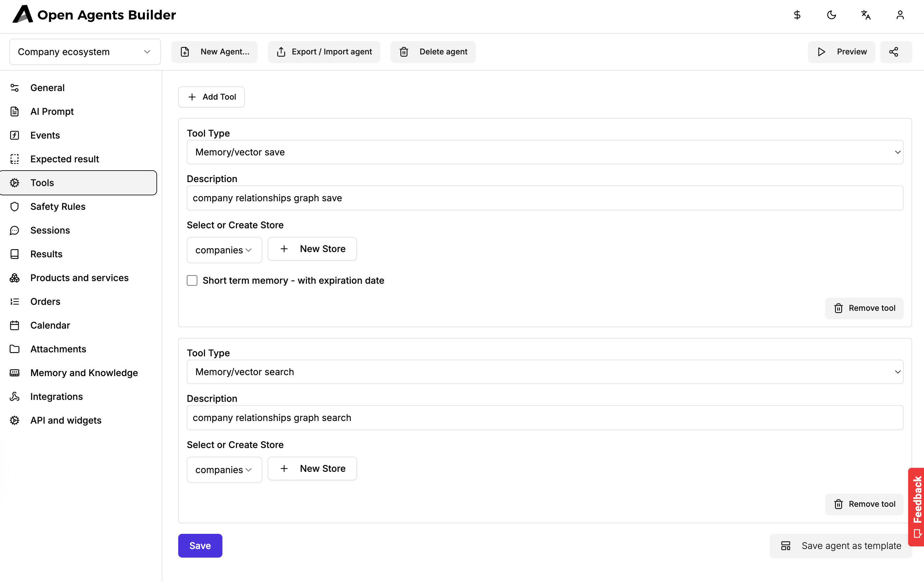924x582 pixels.
Task: Expand the Company ecosystem agent dropdown
Action: coord(85,52)
